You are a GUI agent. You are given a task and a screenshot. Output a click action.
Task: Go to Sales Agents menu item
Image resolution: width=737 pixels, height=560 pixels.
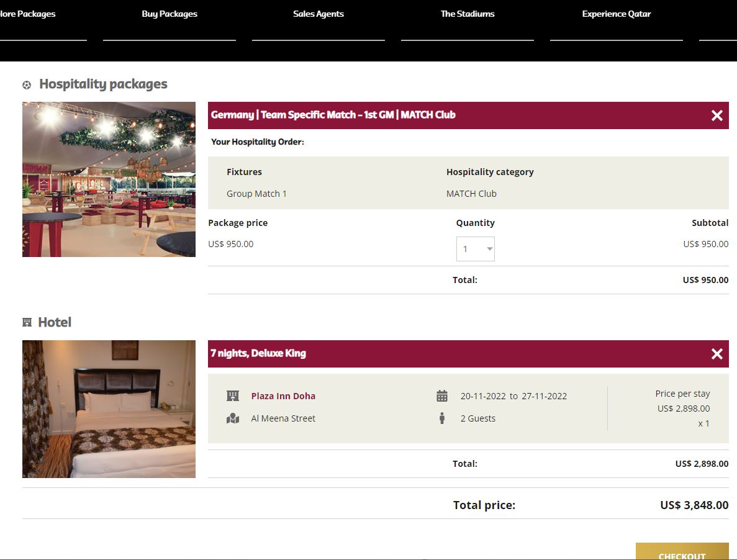coord(319,14)
